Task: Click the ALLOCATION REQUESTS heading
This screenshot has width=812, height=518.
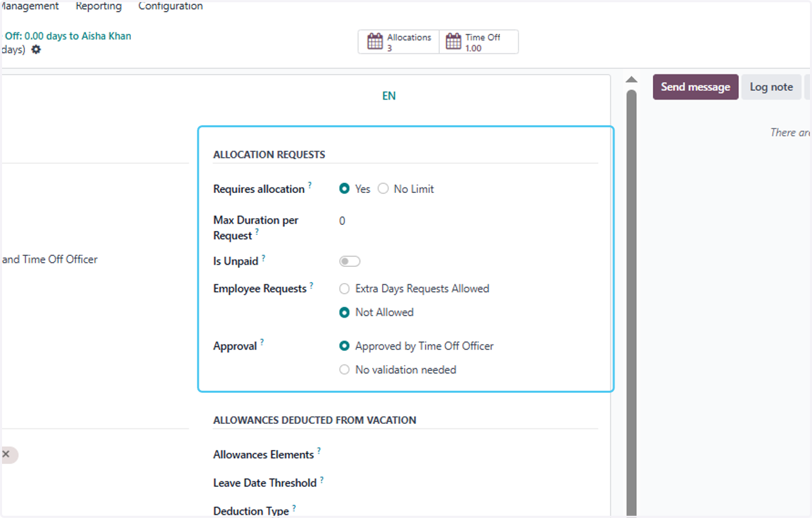Action: click(x=269, y=154)
